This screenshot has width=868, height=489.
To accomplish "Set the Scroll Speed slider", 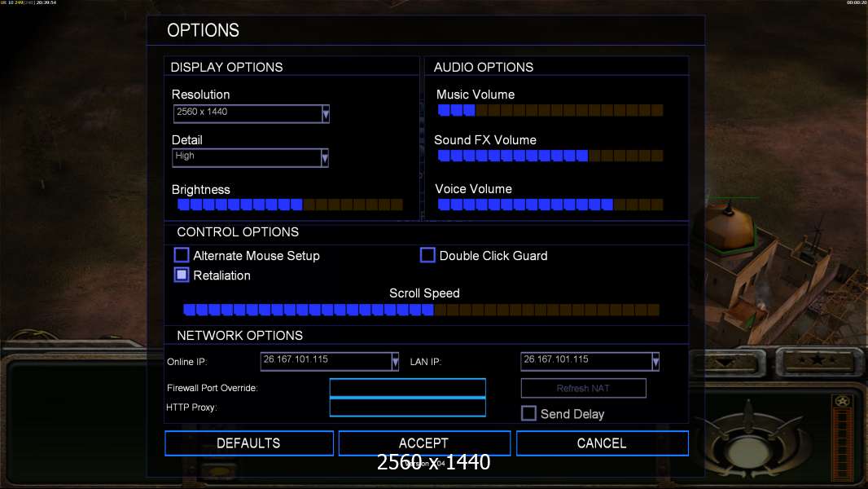I will [421, 310].
